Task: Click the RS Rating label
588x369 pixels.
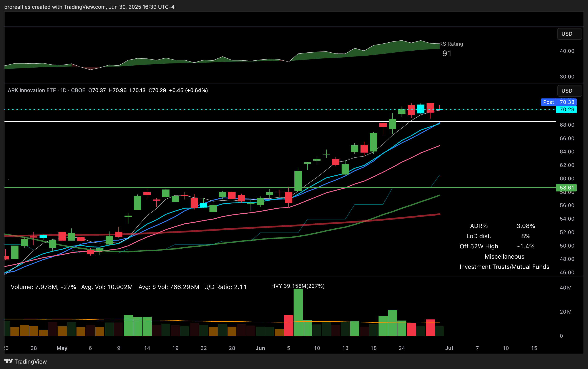Action: point(451,44)
